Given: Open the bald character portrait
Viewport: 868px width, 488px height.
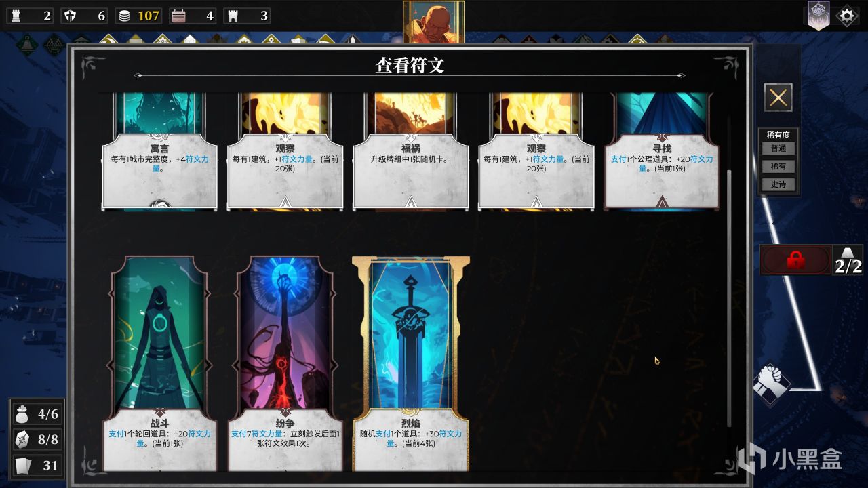Looking at the screenshot, I should click(x=434, y=22).
